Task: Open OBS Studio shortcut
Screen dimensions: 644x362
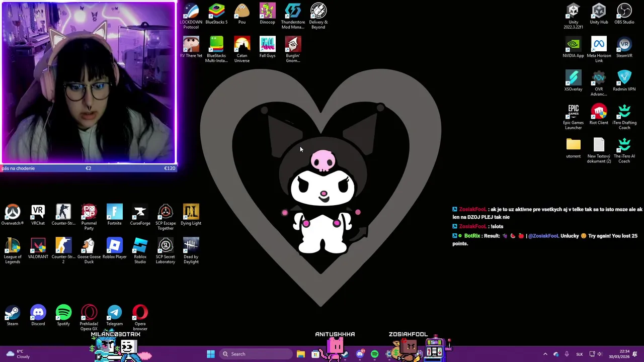Action: click(x=624, y=14)
